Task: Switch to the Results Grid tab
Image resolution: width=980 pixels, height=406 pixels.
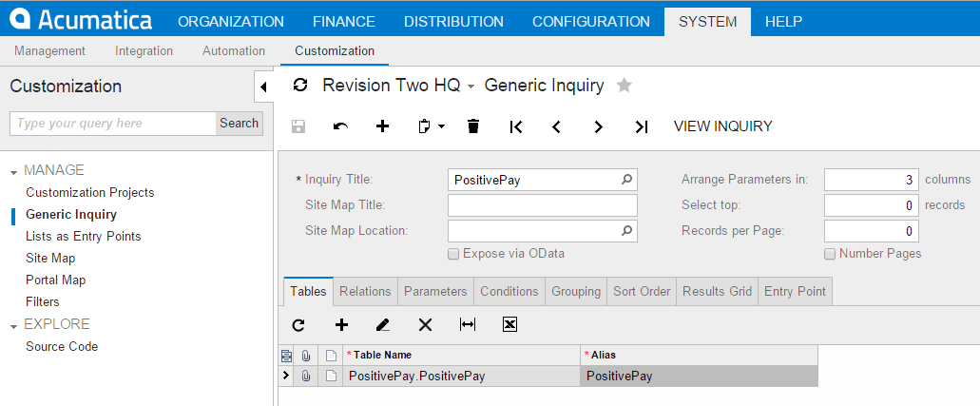Action: point(717,292)
